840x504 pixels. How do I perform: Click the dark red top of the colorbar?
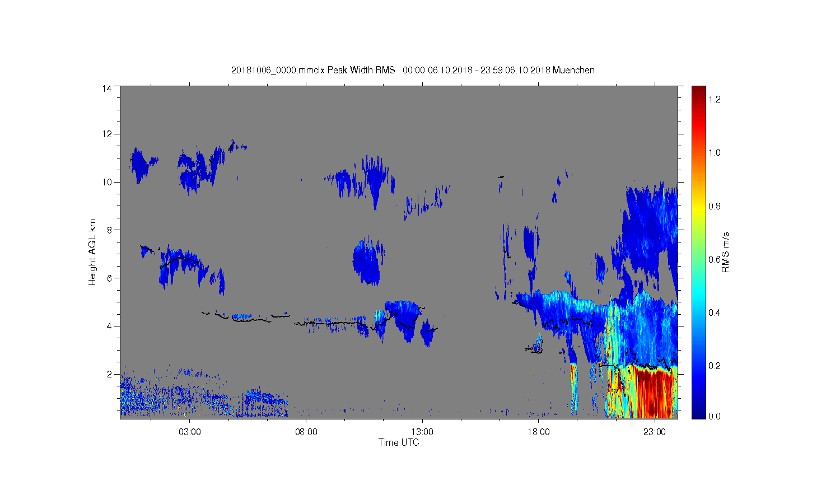coord(698,93)
